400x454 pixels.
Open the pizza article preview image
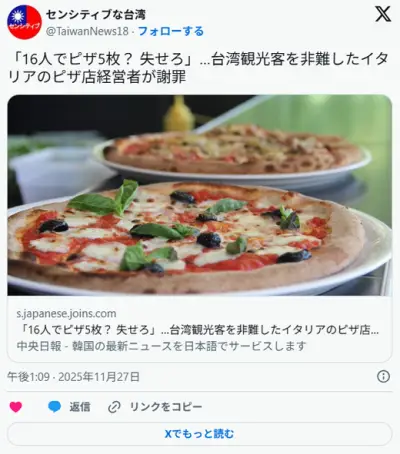tap(199, 195)
